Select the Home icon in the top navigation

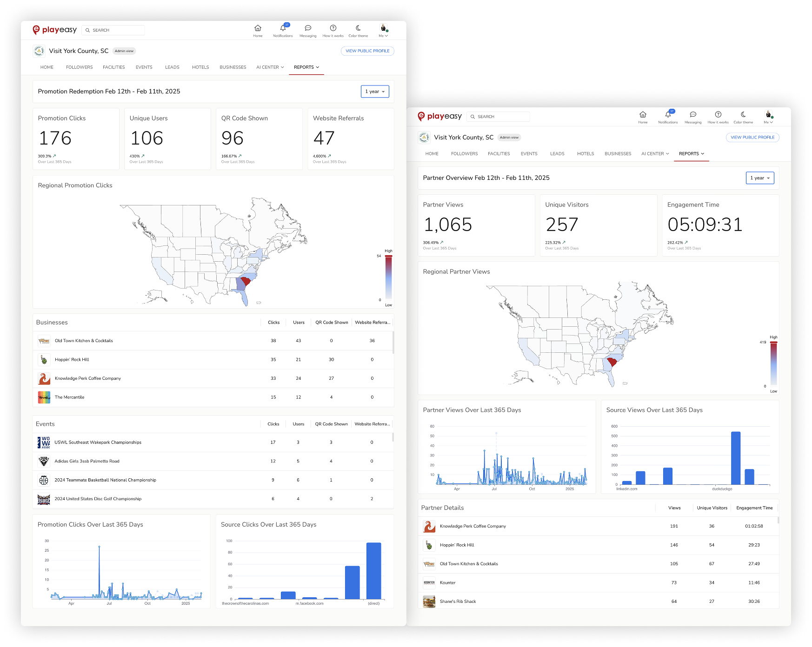click(643, 115)
